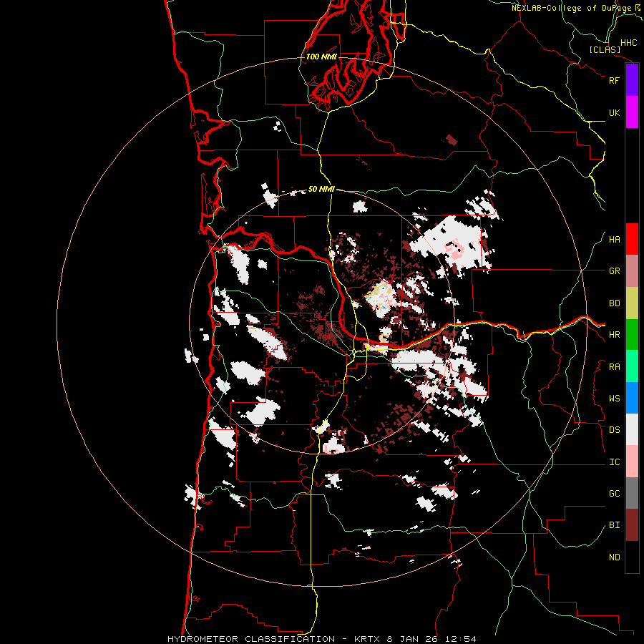
Task: Click the HHC product code label
Action: tap(628, 43)
